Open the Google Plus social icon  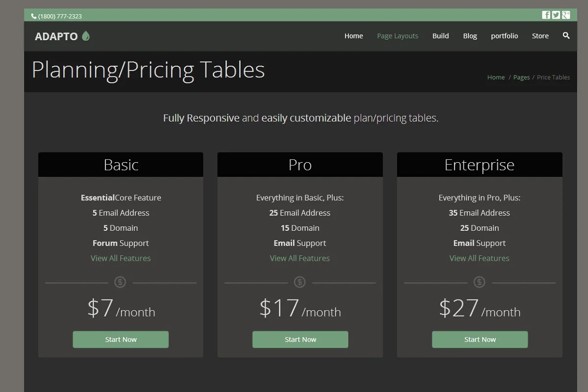pos(566,15)
